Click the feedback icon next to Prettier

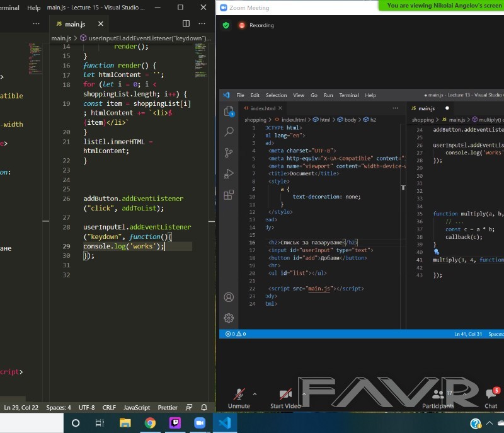[189, 407]
